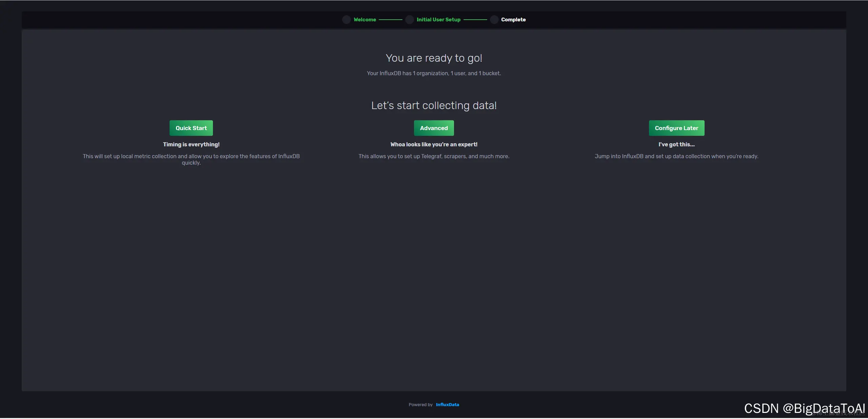Click the 'I've got this...' subtitle
Viewport: 868px width, 419px height.
click(676, 144)
